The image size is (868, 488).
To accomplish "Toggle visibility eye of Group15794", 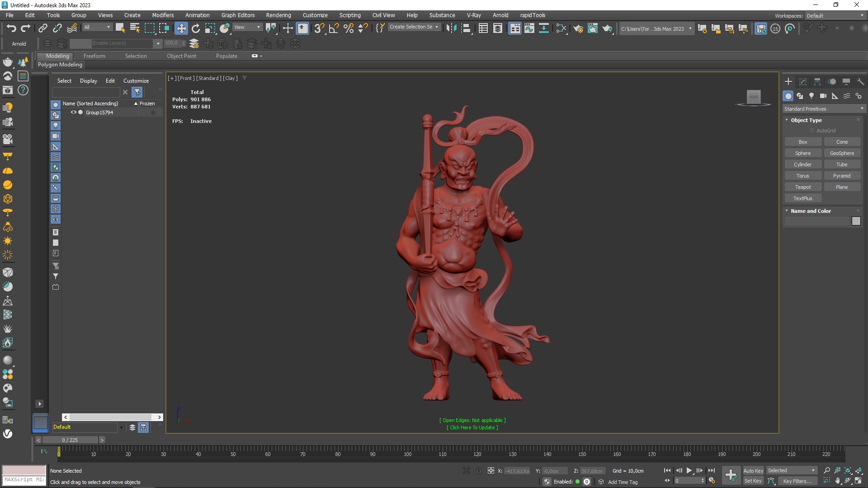I will (x=73, y=113).
